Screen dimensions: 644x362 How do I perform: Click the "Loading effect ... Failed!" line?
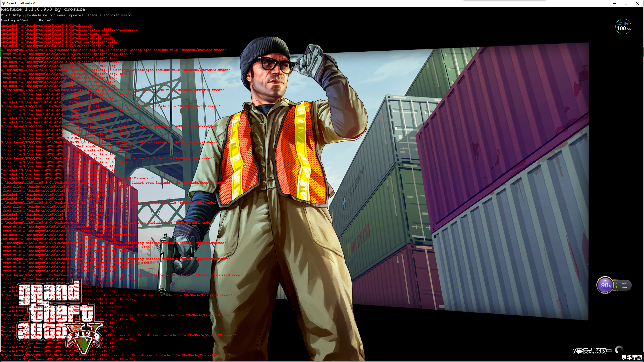[27, 20]
